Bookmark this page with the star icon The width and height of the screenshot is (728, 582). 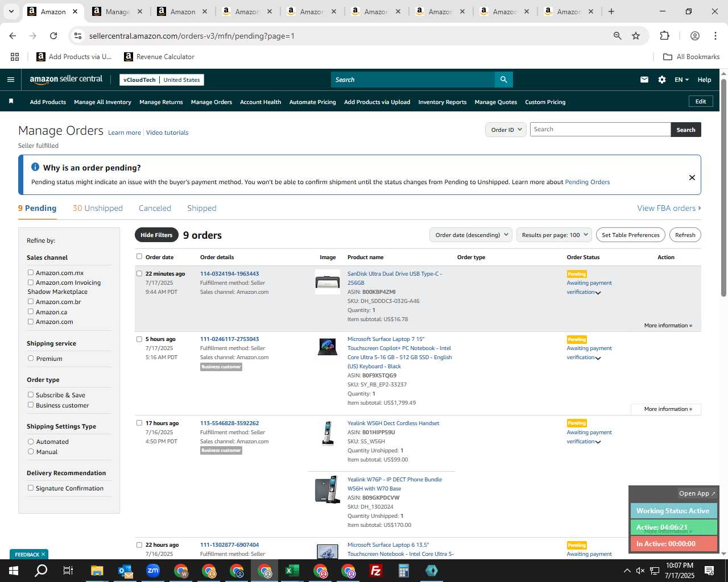[636, 36]
